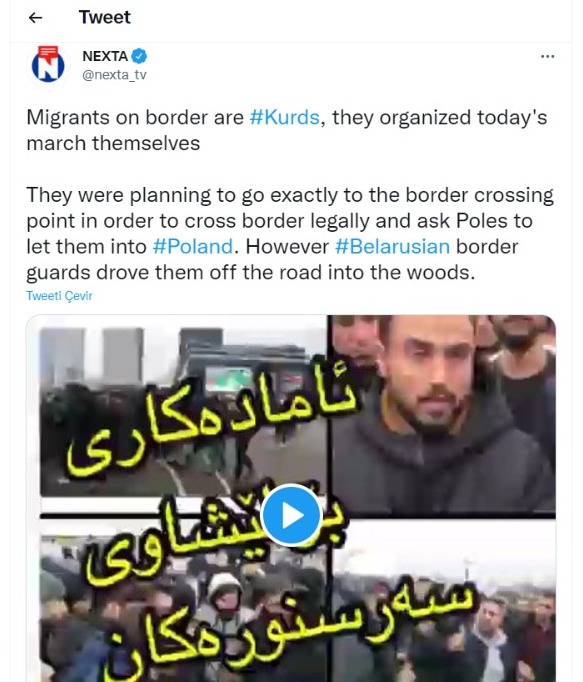The height and width of the screenshot is (682, 583).
Task: Play the embedded video
Action: [x=291, y=515]
